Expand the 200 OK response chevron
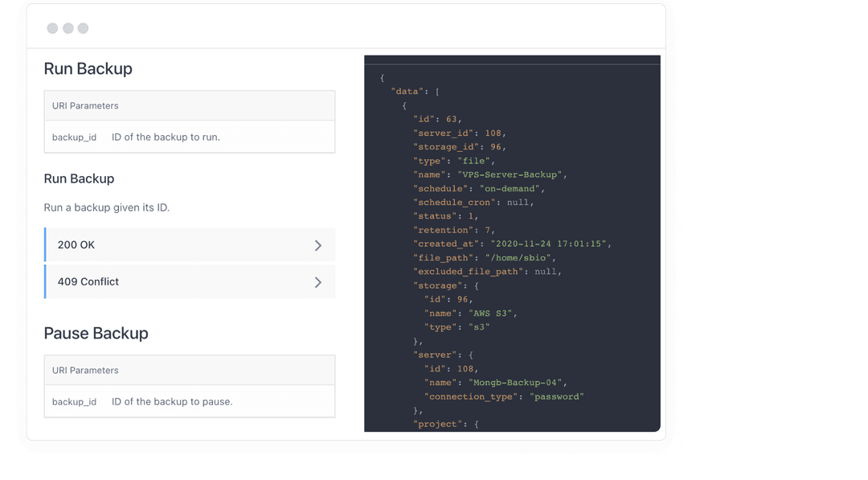This screenshot has height=480, width=868. (317, 245)
